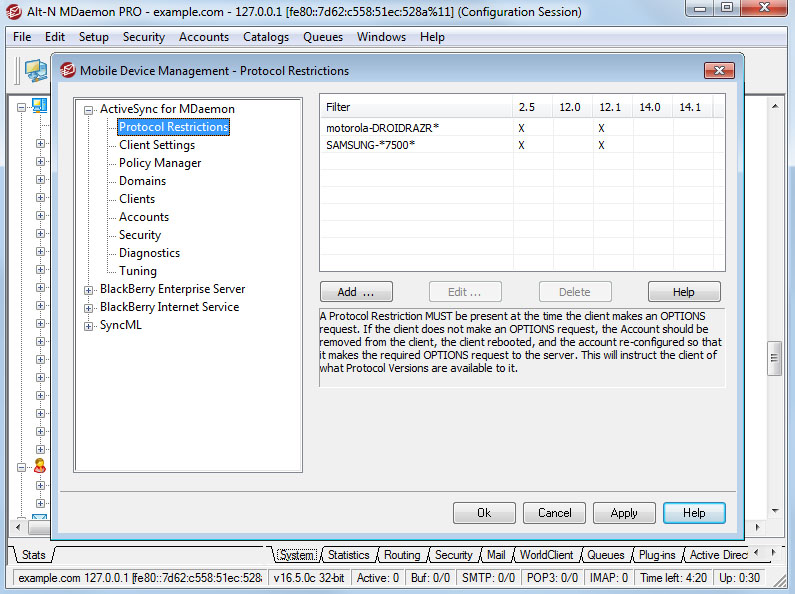Click the 2.5 column header
The height and width of the screenshot is (594, 795).
click(x=532, y=107)
